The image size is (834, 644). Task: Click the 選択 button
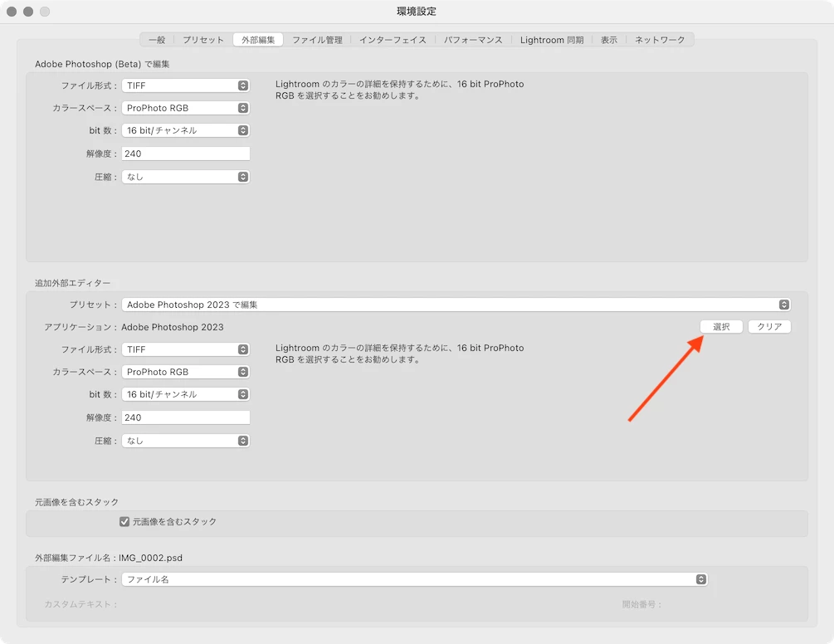coord(721,326)
